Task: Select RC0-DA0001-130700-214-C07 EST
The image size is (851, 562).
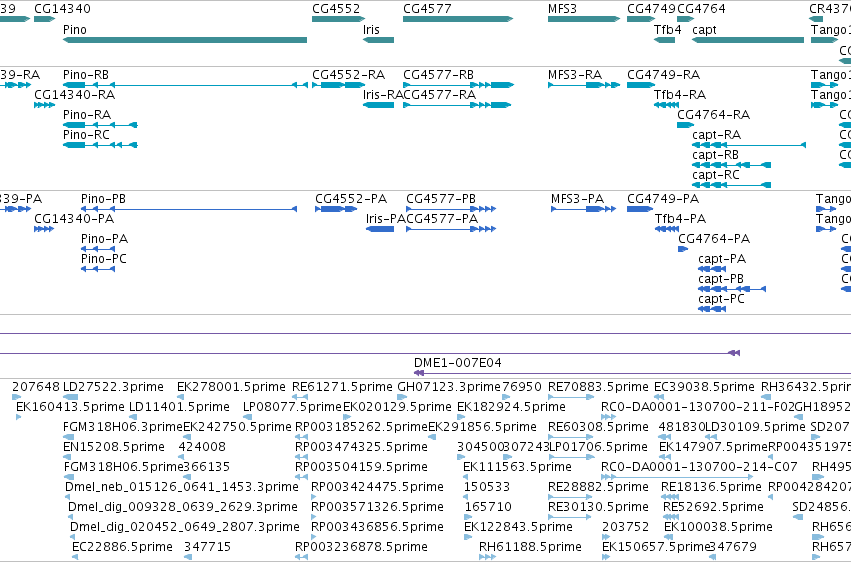Action: [x=677, y=478]
